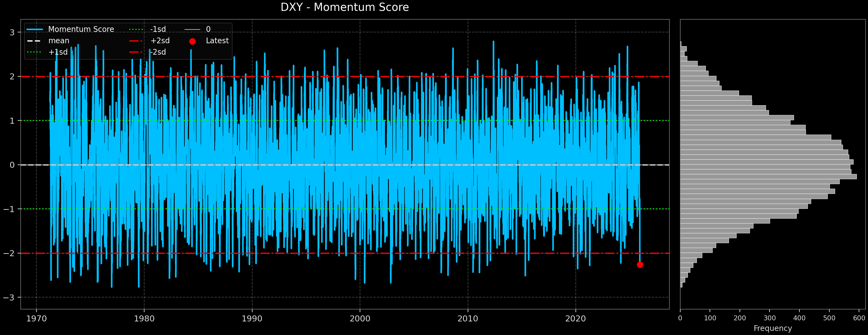Click the 2010 x-axis tick label

click(468, 318)
